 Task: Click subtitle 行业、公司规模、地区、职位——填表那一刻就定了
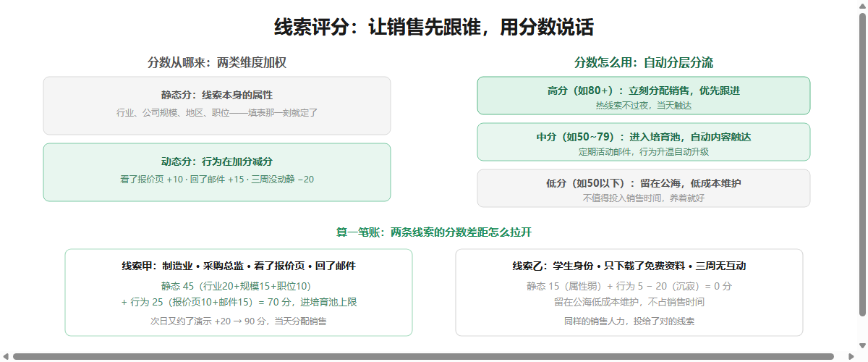tap(217, 112)
